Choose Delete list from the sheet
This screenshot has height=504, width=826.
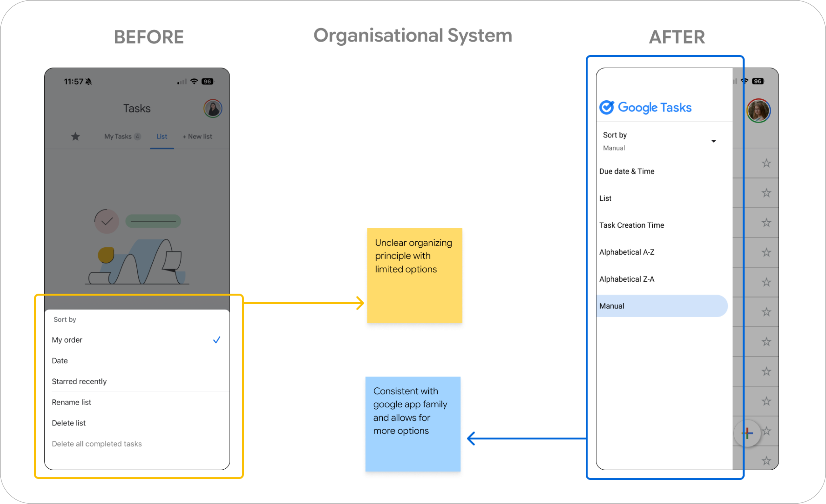click(137, 423)
